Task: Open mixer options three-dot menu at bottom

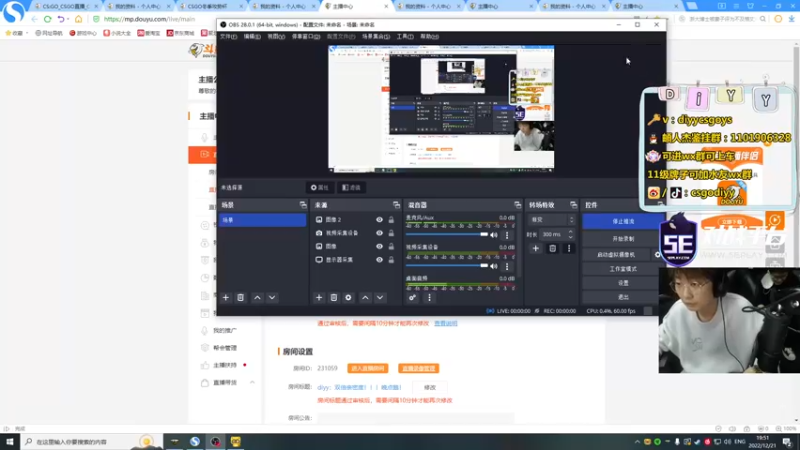Action: click(x=429, y=297)
